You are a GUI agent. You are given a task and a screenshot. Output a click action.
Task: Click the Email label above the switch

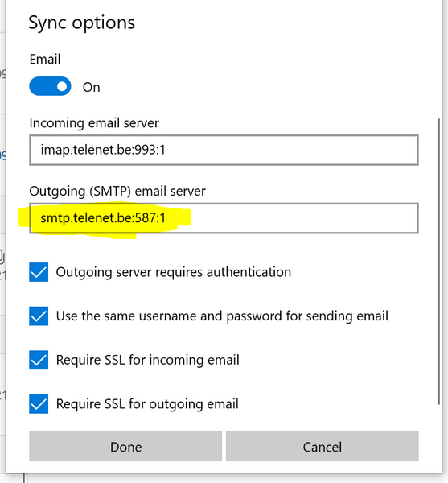click(x=45, y=59)
